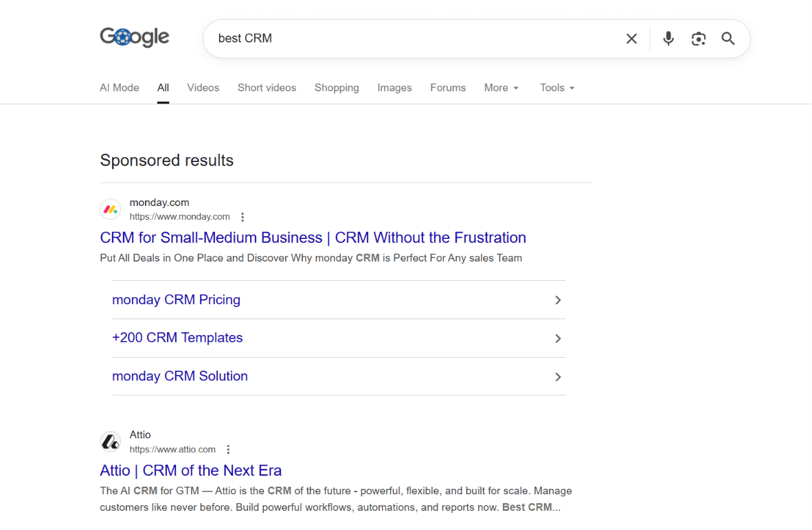This screenshot has height=530, width=812.
Task: Click the Sponsored results heading
Action: 167,161
